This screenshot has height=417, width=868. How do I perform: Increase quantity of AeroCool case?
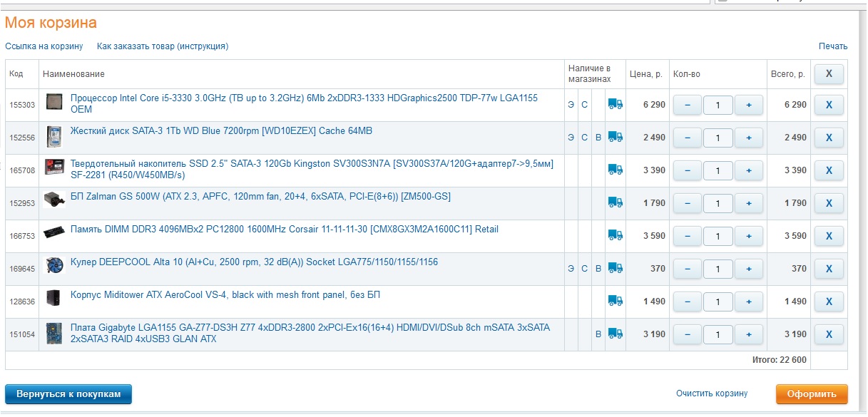749,302
